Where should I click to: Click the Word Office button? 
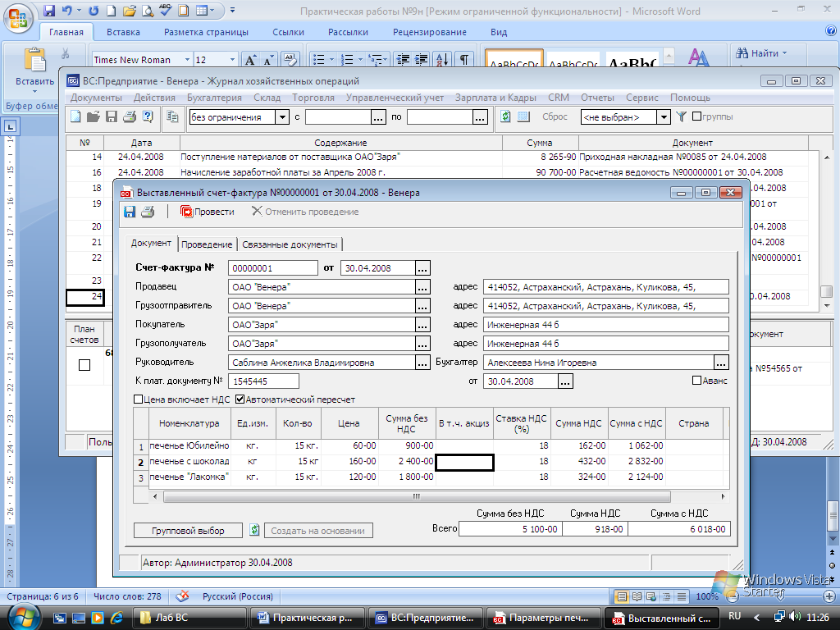coord(18,18)
